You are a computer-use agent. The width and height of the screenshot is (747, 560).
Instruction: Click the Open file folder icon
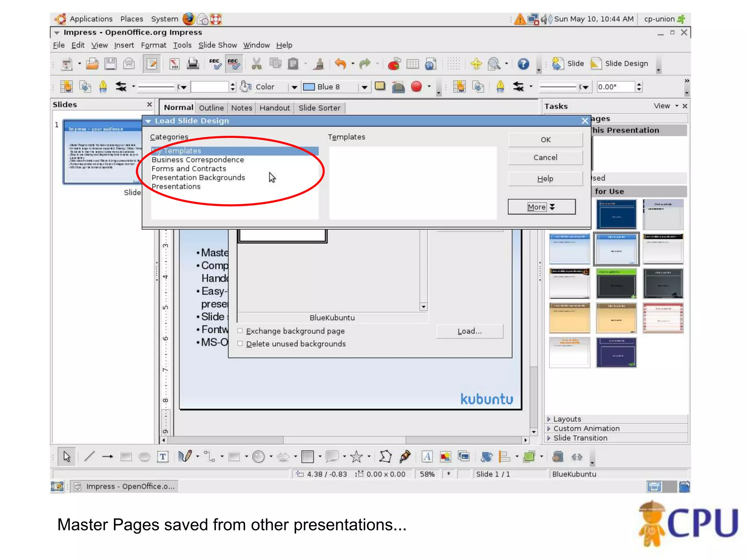click(92, 64)
